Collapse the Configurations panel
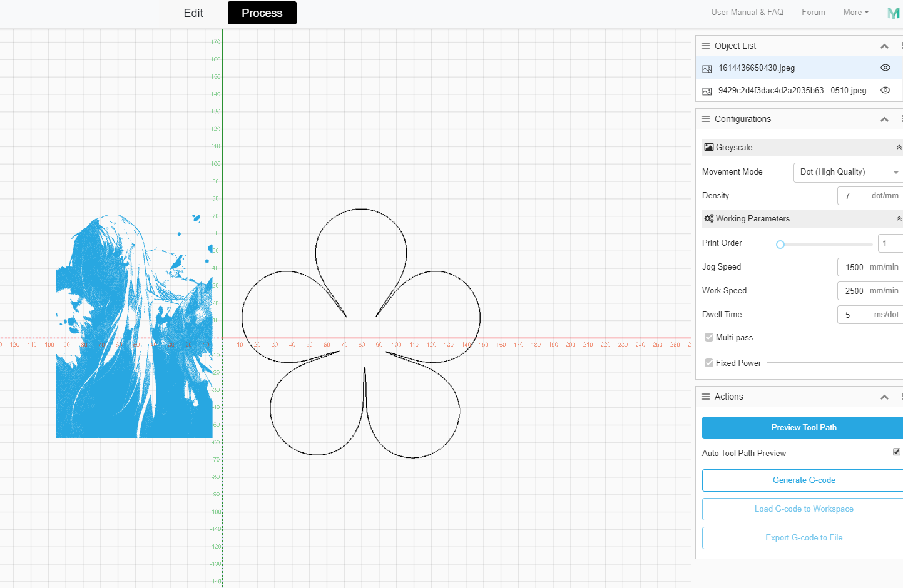 coord(884,119)
